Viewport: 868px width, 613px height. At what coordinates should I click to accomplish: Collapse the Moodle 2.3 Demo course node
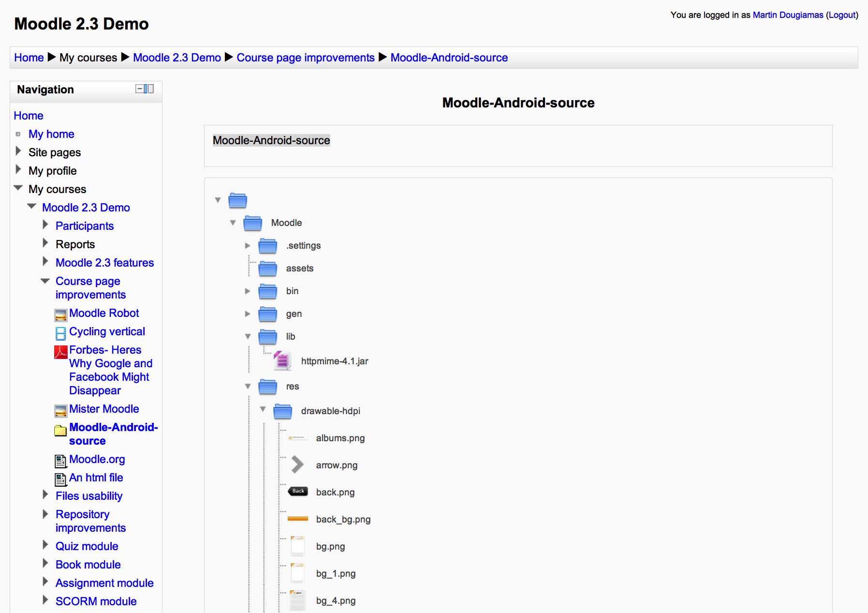pyautogui.click(x=32, y=206)
